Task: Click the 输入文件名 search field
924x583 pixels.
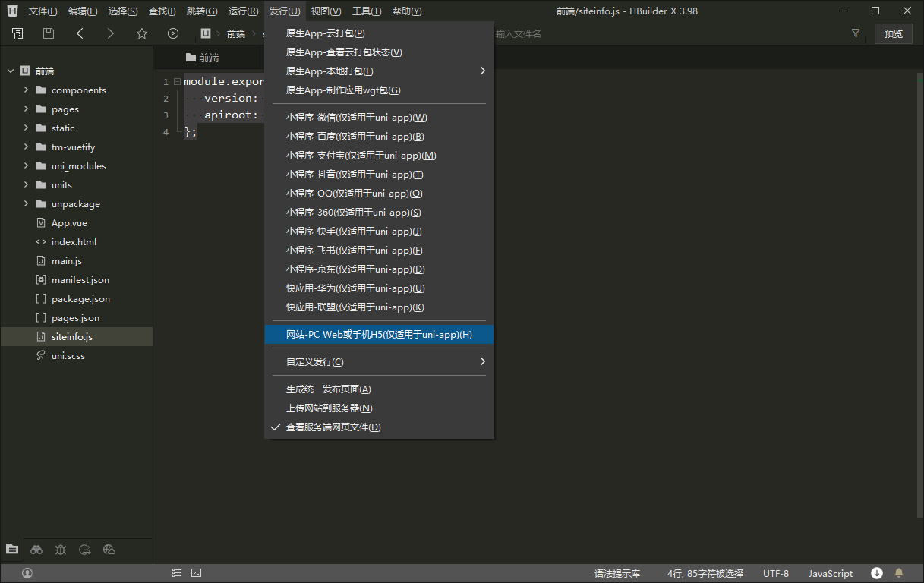Action: point(668,33)
